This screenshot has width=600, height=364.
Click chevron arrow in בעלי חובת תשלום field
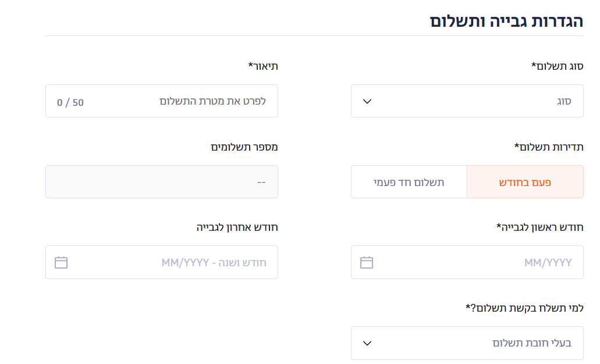tap(367, 343)
